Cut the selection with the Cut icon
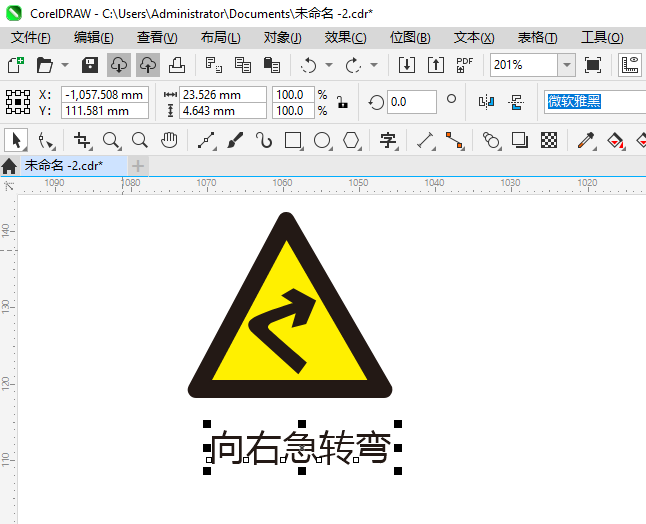Screen dimensions: 646x524 pyautogui.click(x=213, y=65)
